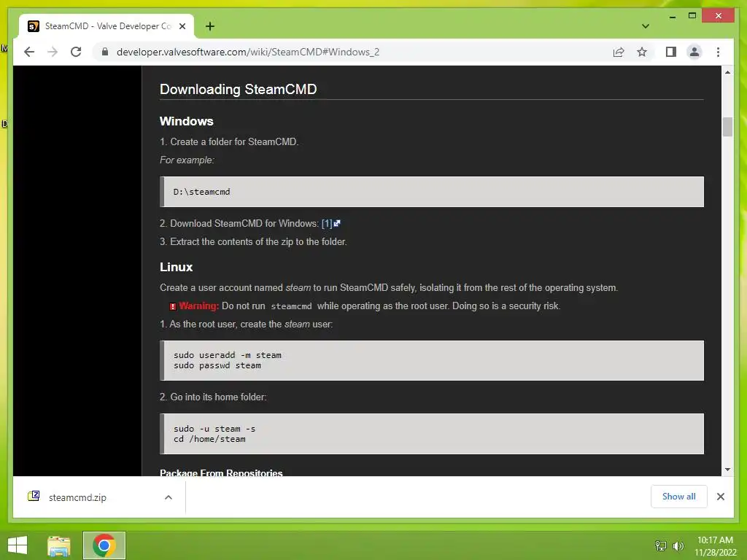Viewport: 747px width, 560px height.
Task: Open File Explorer from the taskbar
Action: click(x=59, y=545)
